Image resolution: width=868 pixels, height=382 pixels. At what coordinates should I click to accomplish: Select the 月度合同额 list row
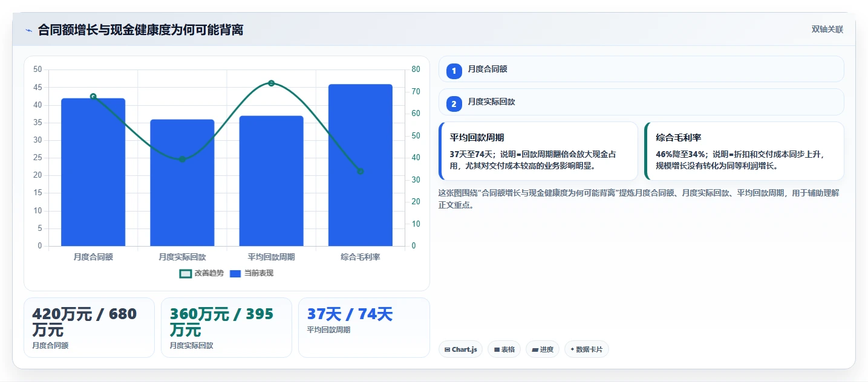(x=641, y=69)
